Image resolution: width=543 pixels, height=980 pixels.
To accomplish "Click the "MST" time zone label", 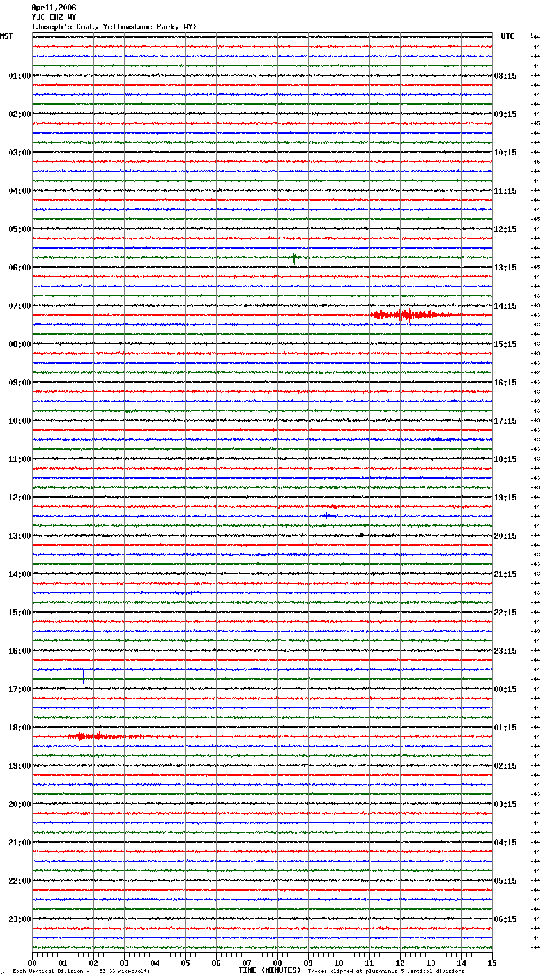I will click(x=6, y=36).
